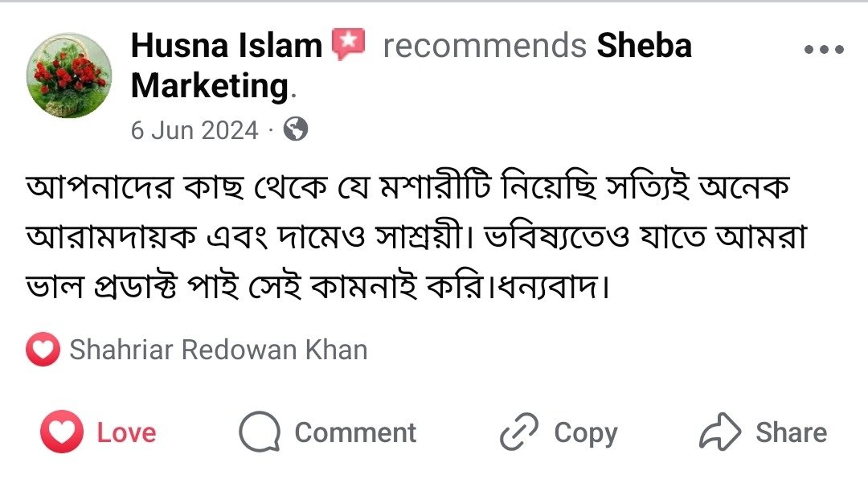The height and width of the screenshot is (479, 868).
Task: Click the globe public audience icon
Action: tap(296, 129)
